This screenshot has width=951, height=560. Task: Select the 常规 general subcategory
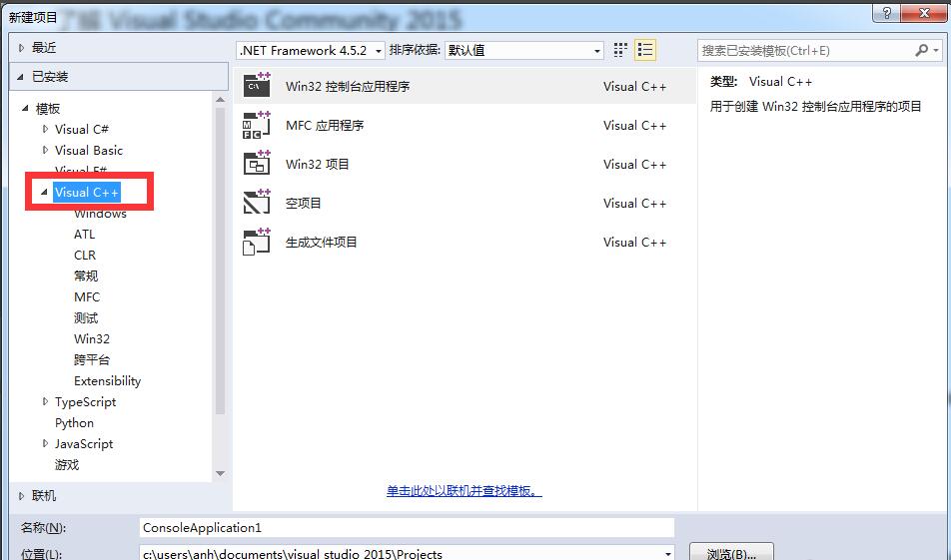pos(86,276)
